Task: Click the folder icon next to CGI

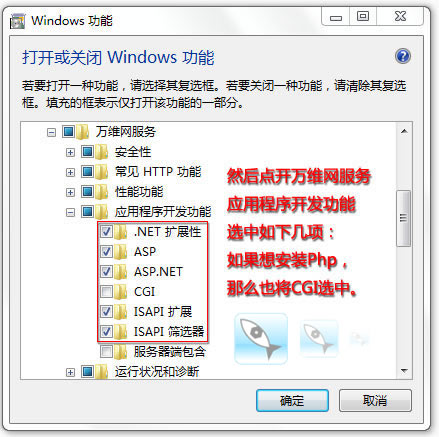Action: pyautogui.click(x=121, y=292)
